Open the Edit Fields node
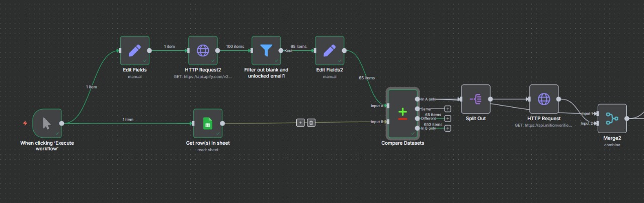Screen dimensions: 644x203 [134, 50]
